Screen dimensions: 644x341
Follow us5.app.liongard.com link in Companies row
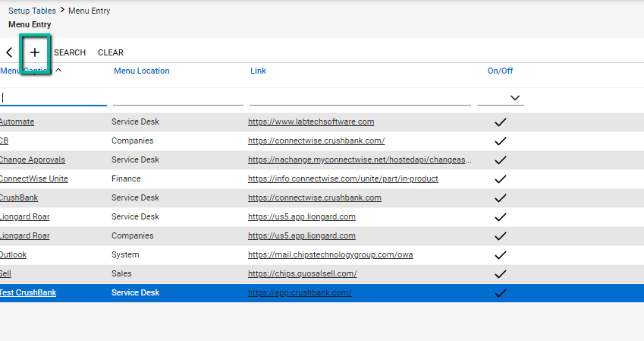302,235
